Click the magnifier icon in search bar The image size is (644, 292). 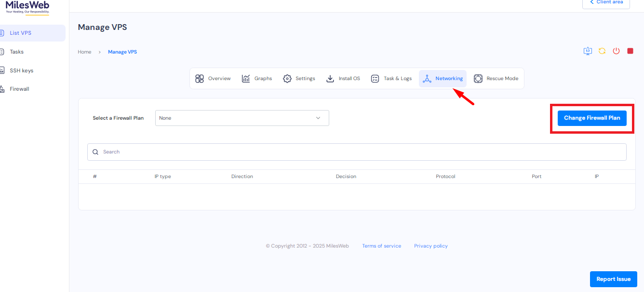click(95, 152)
